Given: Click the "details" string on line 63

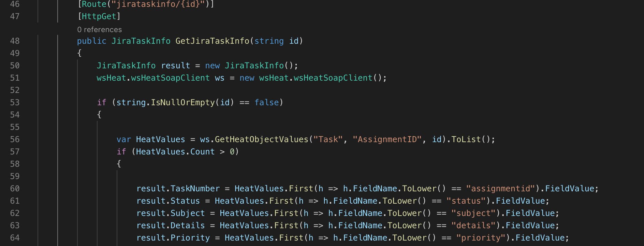Looking at the screenshot, I should pyautogui.click(x=473, y=225).
